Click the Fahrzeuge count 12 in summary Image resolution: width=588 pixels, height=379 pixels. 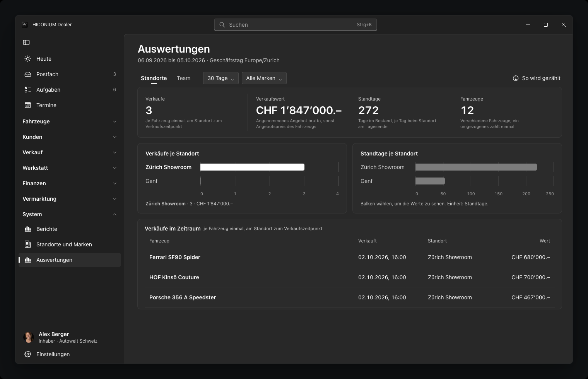467,111
